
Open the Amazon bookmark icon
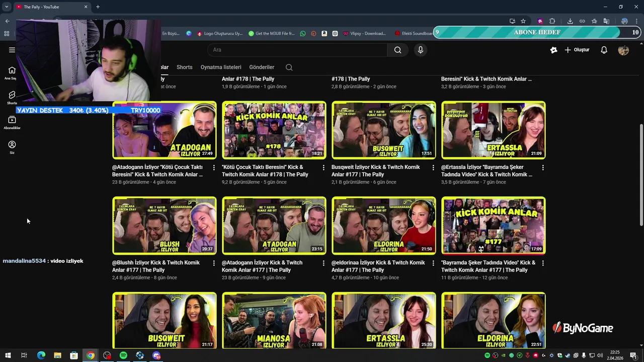325,34
